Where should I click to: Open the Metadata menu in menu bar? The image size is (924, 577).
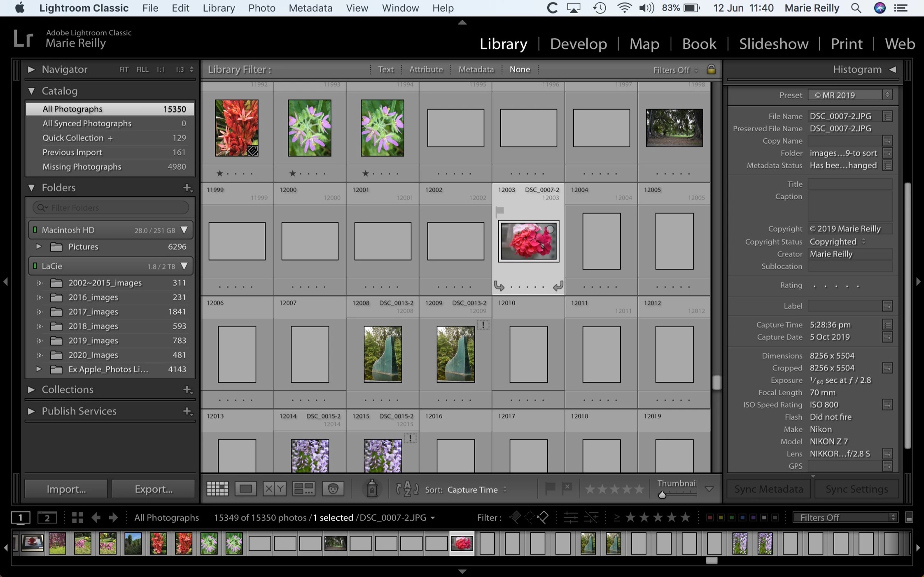(x=310, y=8)
